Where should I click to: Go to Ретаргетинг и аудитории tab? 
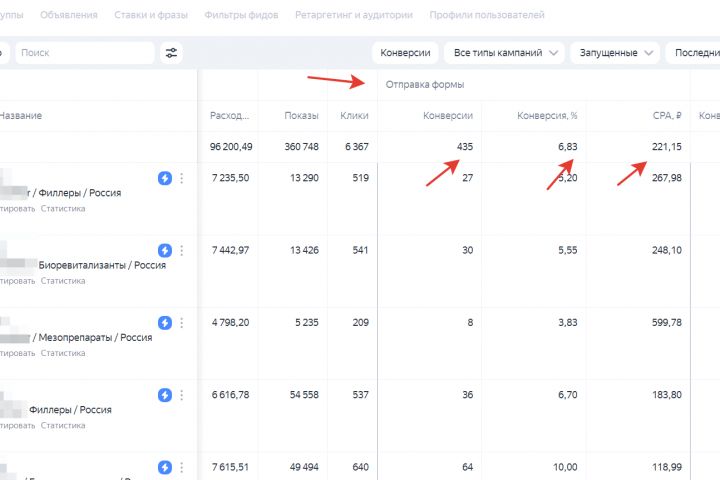click(x=355, y=15)
